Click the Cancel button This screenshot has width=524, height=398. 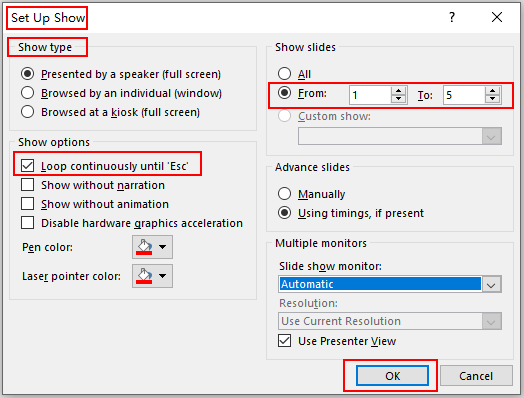click(476, 376)
